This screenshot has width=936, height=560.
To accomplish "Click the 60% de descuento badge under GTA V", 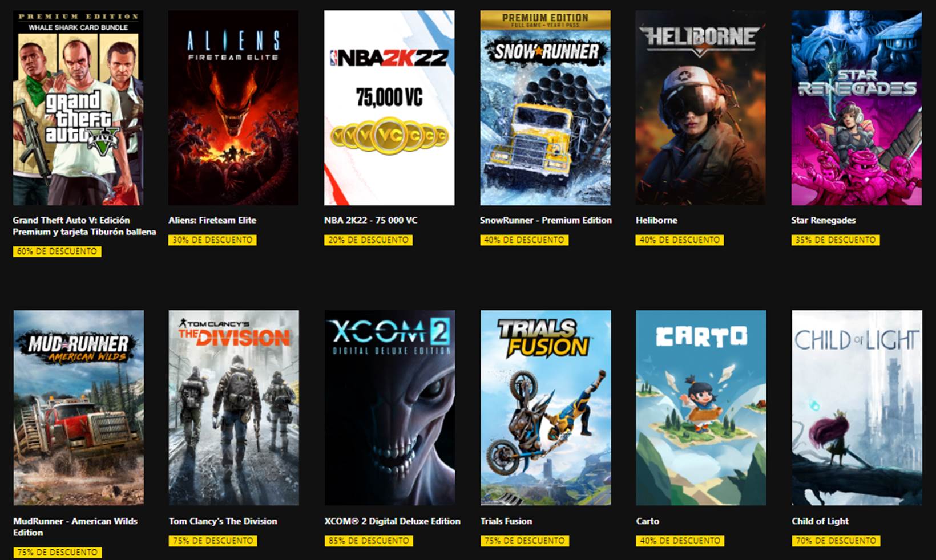I will click(57, 251).
